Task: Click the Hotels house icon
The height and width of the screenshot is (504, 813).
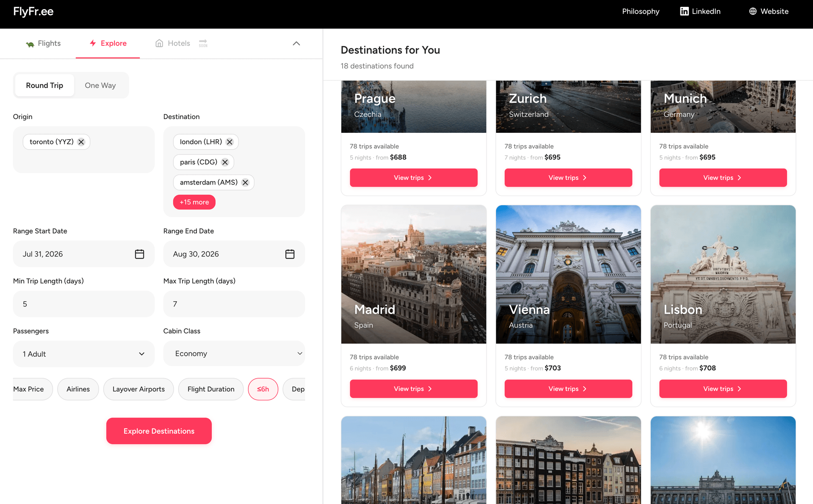Action: coord(159,43)
